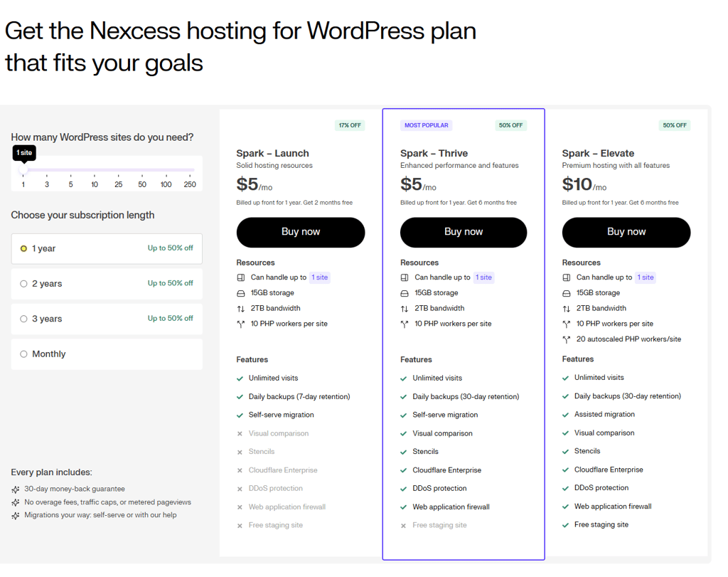
Task: Click 'Self-serve migration' feature in Thrive
Action: click(445, 415)
